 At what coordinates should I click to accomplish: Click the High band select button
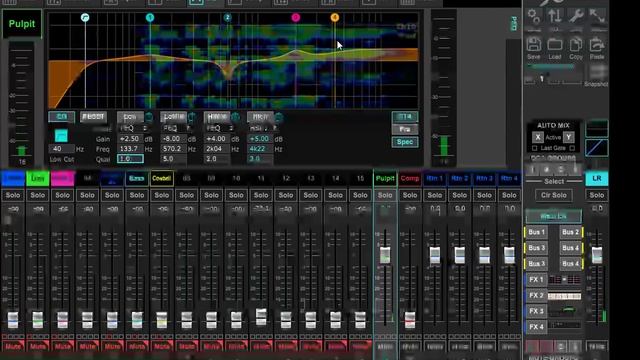(260, 117)
